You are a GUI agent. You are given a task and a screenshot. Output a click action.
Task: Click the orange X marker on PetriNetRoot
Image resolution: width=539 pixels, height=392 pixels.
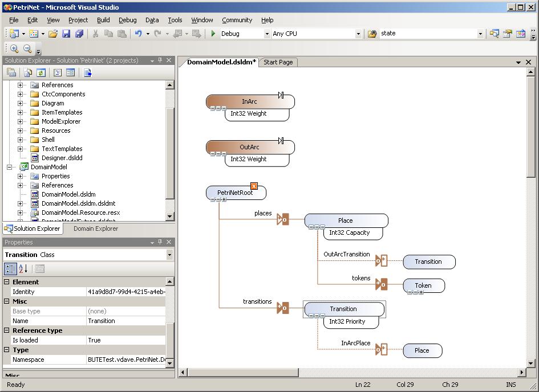254,186
